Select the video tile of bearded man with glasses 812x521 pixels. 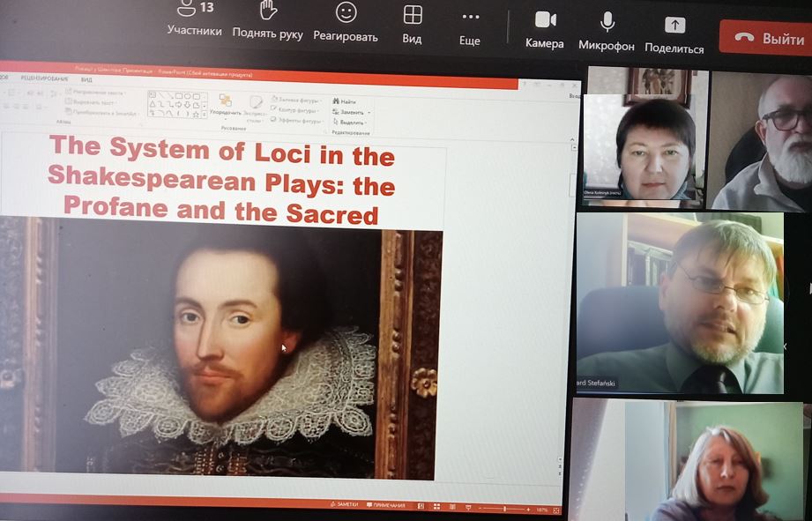click(761, 141)
